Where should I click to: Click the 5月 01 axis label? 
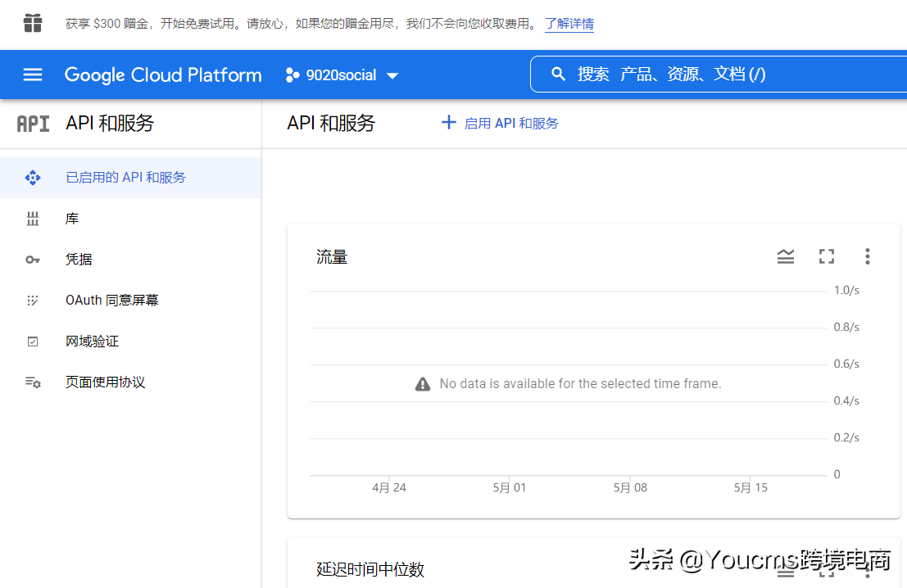click(x=510, y=488)
